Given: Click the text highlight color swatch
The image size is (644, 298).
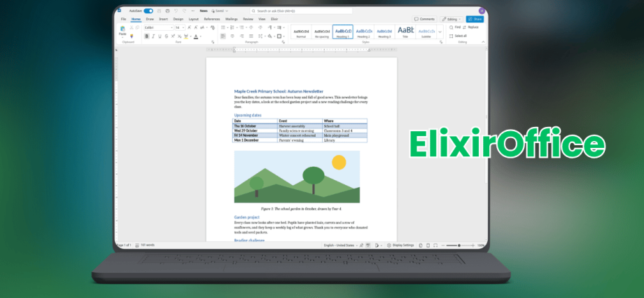Looking at the screenshot, I should (x=186, y=36).
